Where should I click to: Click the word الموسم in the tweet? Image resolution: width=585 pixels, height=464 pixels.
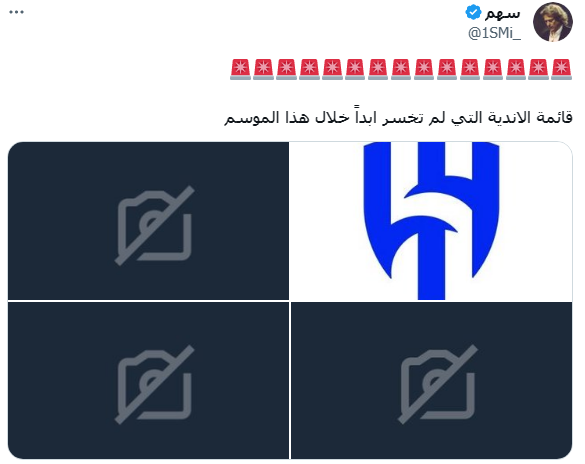(251, 118)
